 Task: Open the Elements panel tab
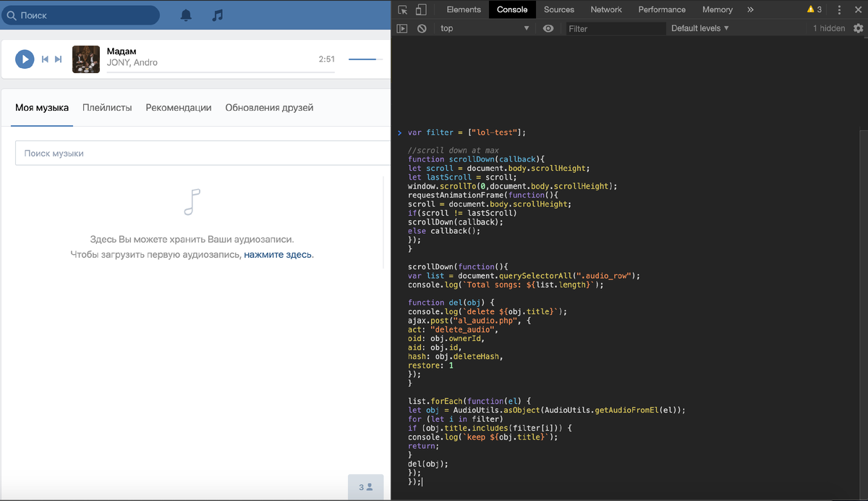coord(464,9)
